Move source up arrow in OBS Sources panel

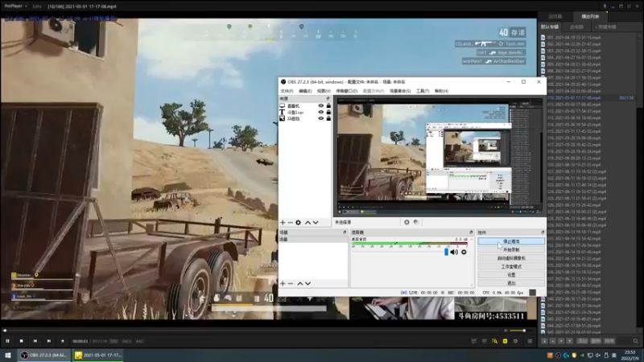(308, 223)
